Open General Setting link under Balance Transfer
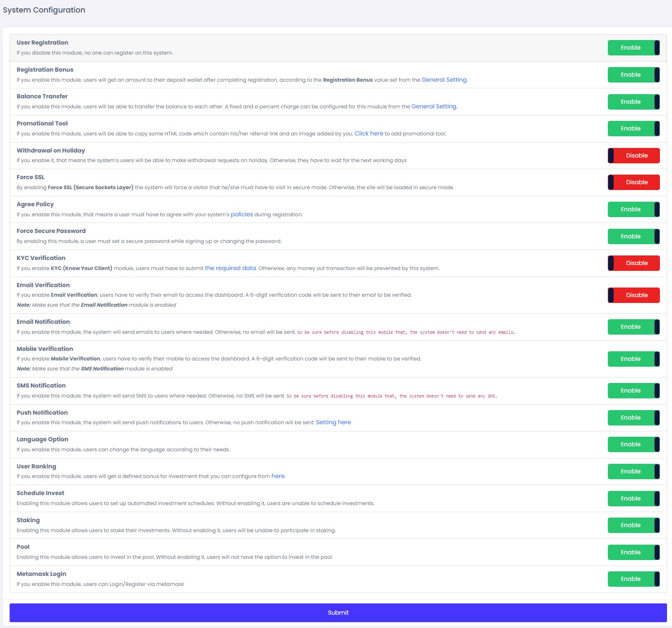672x628 pixels. click(434, 107)
